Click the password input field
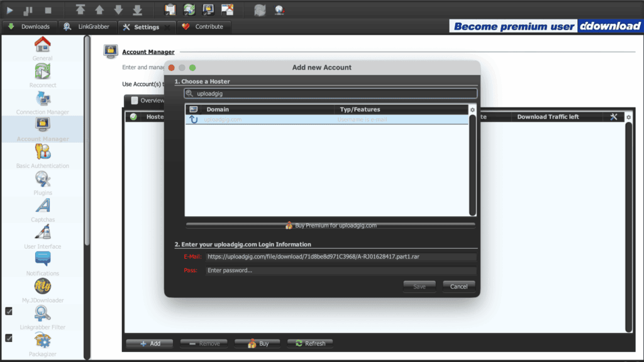This screenshot has width=644, height=362. point(341,270)
